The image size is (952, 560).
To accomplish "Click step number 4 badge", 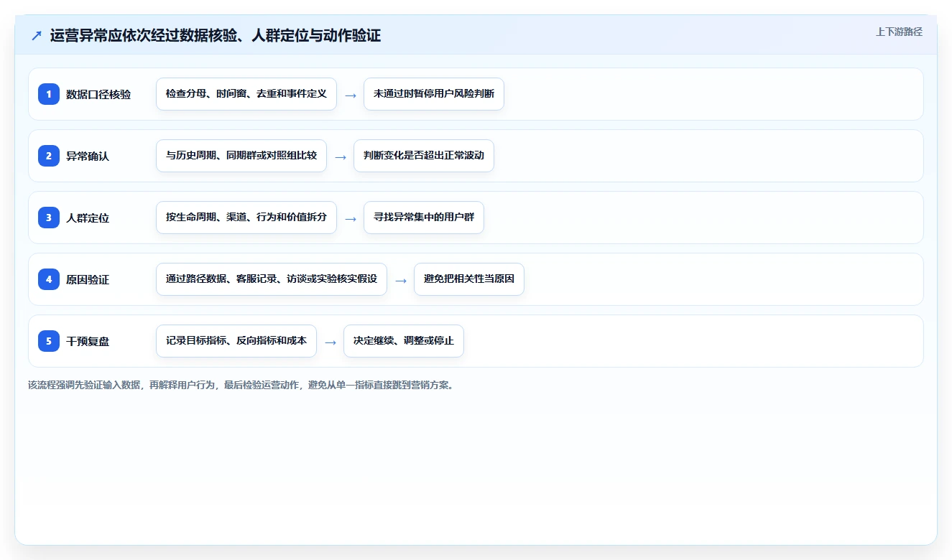I will point(49,279).
